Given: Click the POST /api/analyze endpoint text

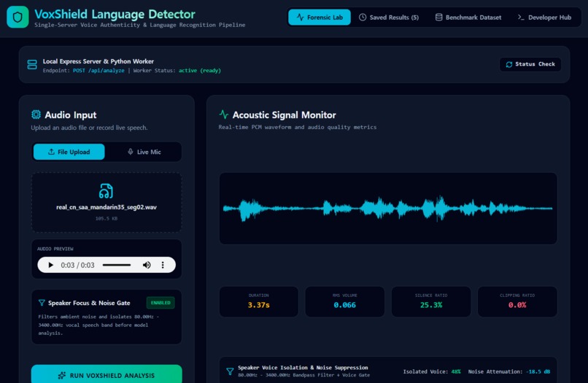Looking at the screenshot, I should pyautogui.click(x=98, y=71).
